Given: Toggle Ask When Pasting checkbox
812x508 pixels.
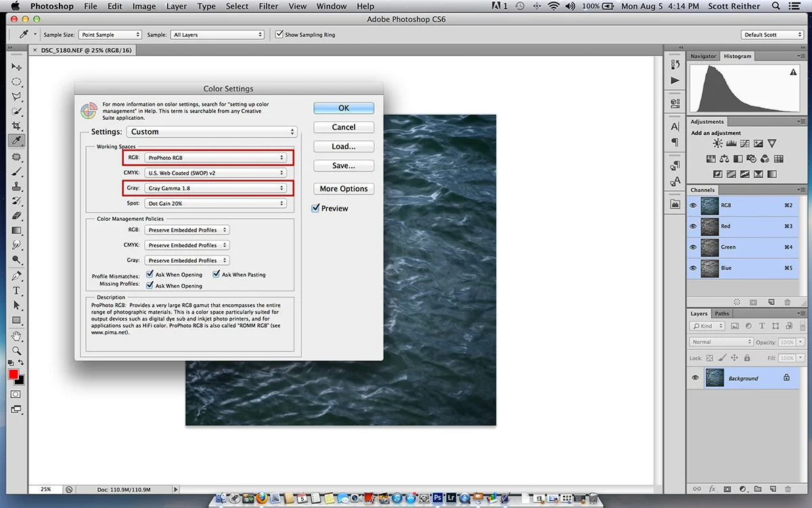Looking at the screenshot, I should click(217, 274).
